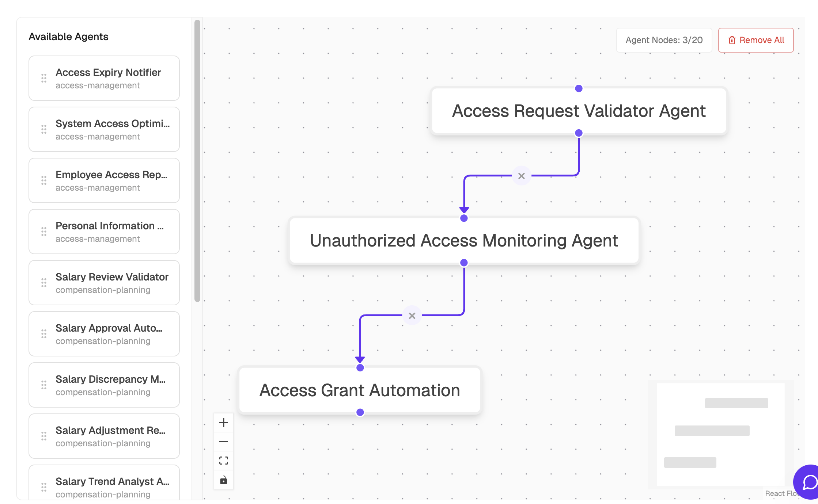The height and width of the screenshot is (504, 818).
Task: Click bottom handle of Unauthorized Access Monitoring Agent
Action: pyautogui.click(x=464, y=263)
